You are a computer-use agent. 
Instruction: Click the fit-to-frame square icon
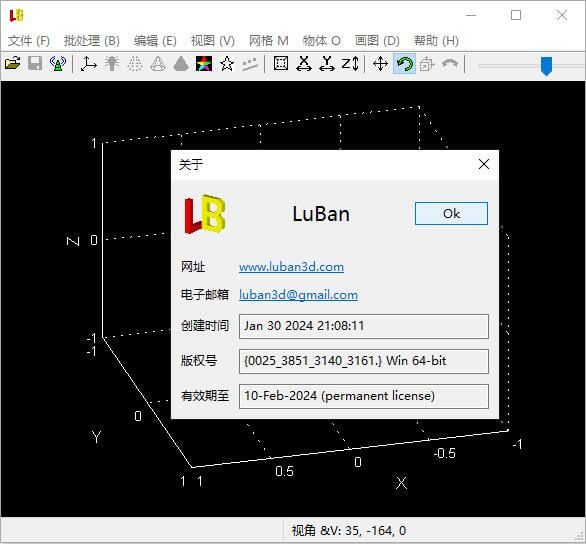[281, 64]
